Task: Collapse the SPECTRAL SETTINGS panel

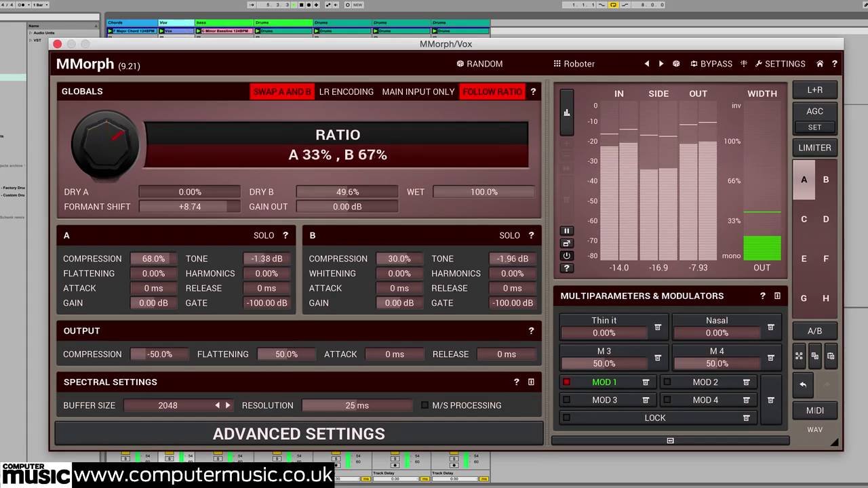Action: click(x=531, y=382)
